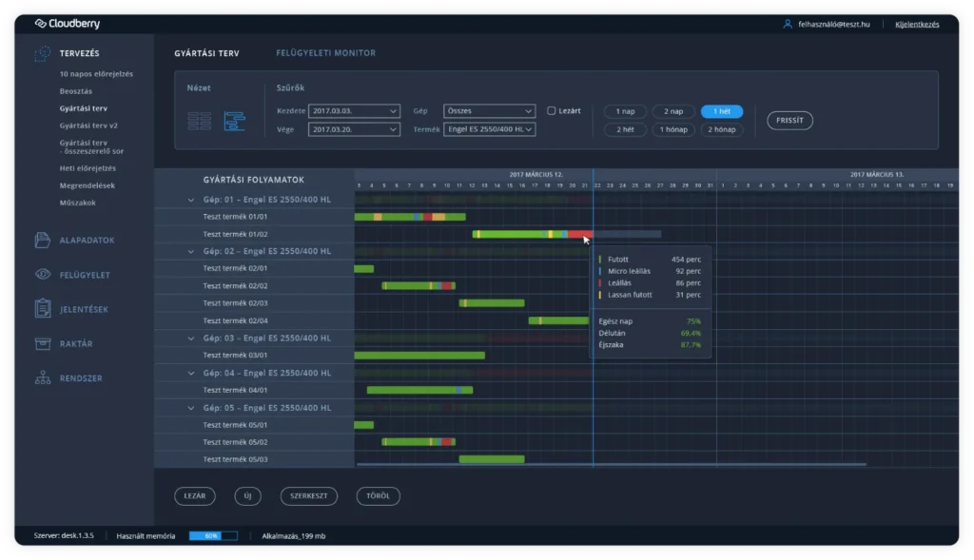Viewport: 974px width, 560px height.
Task: Toggle the Lezárt checkbox
Action: [x=551, y=111]
